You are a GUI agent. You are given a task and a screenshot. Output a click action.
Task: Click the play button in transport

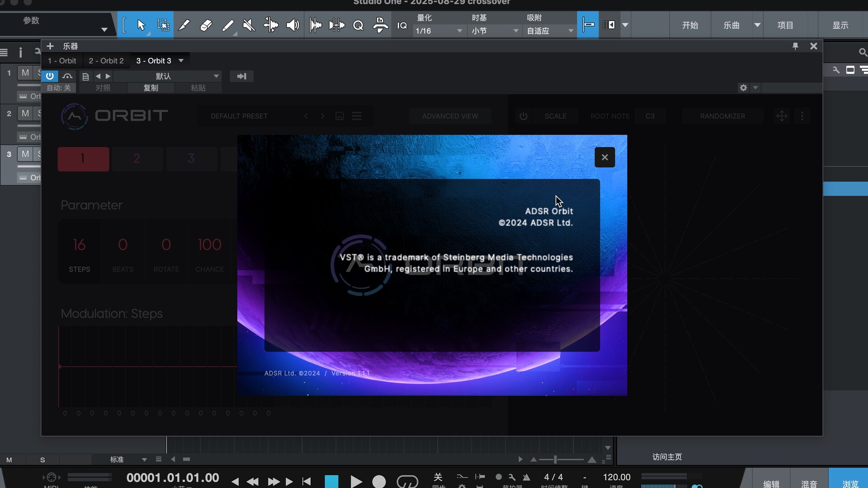click(x=356, y=481)
